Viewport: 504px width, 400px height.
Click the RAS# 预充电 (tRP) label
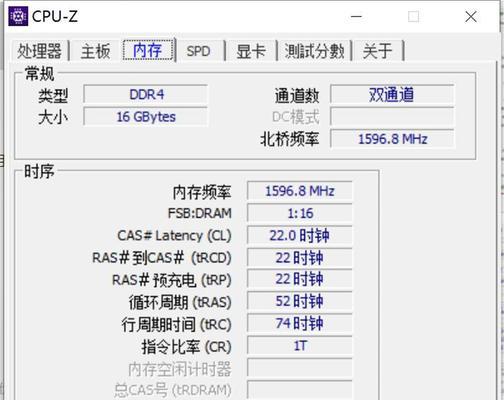pos(172,280)
